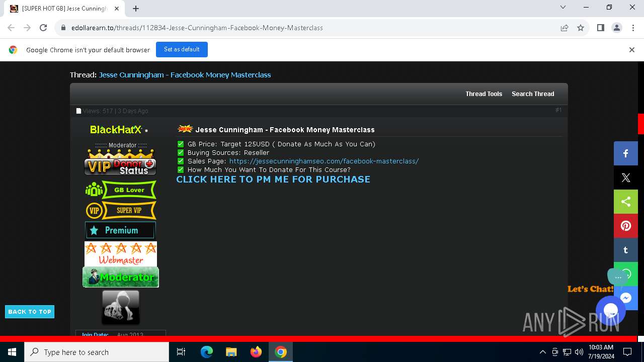Show hidden system tray icons

[542, 352]
